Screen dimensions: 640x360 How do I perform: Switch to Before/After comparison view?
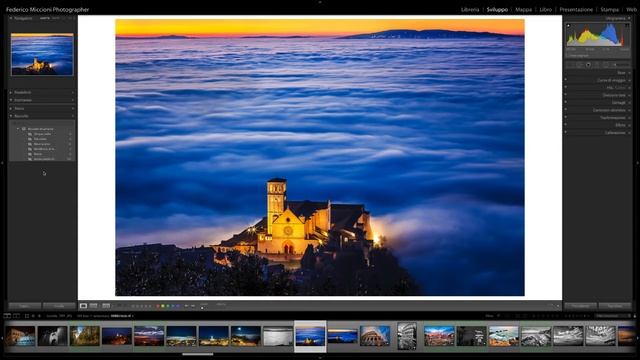point(93,305)
